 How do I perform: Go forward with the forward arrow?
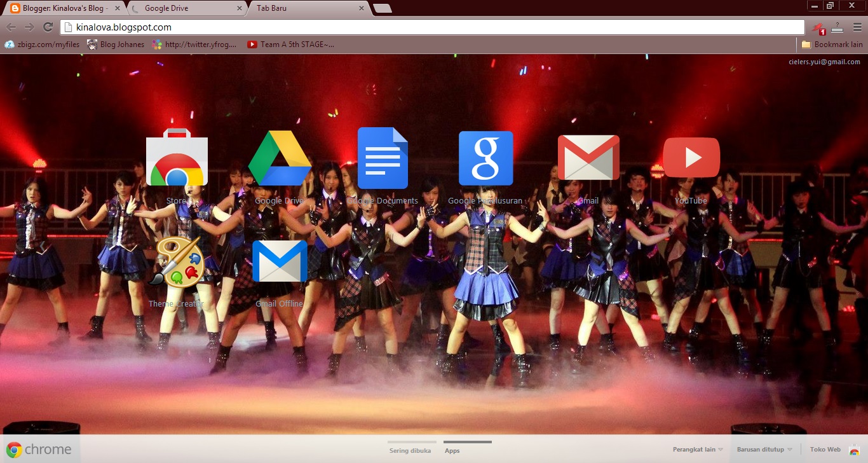click(x=29, y=27)
